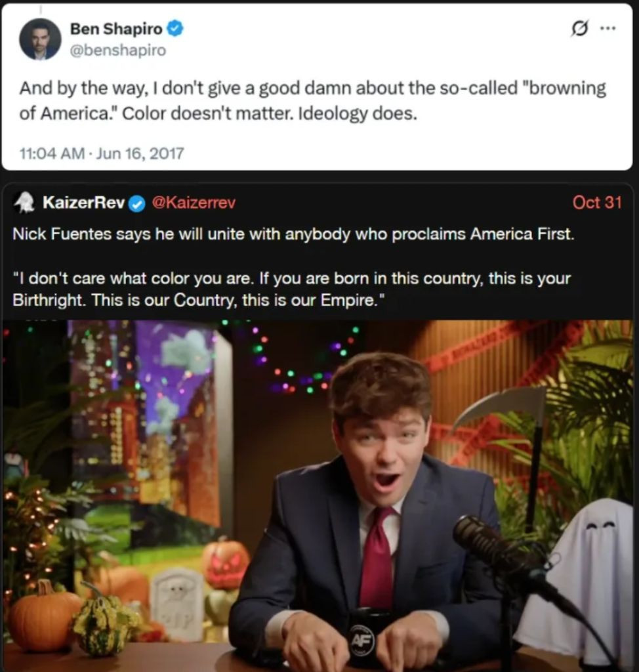This screenshot has height=672, width=639.
Task: Open the three-dot more options menu
Action: pos(608,29)
